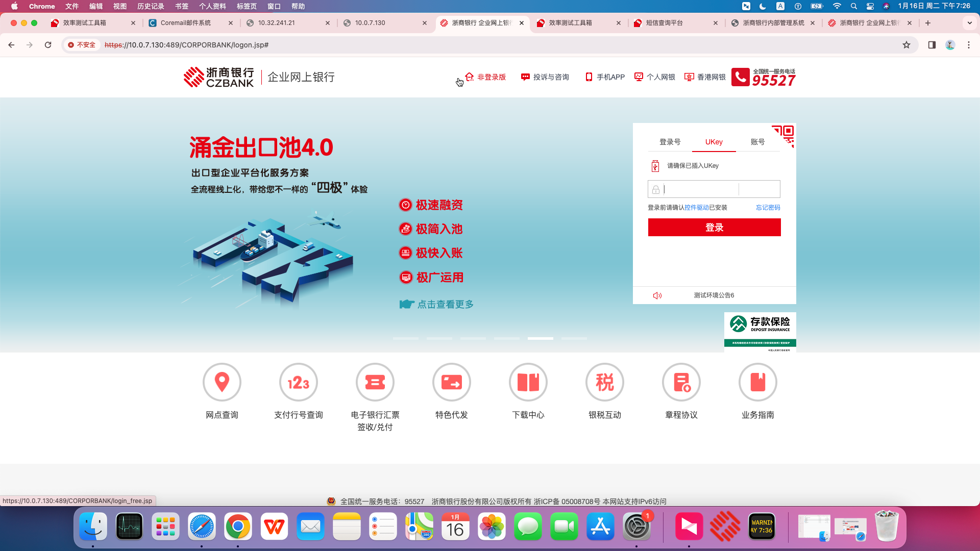The image size is (980, 551).
Task: Launch Safari from the dock
Action: point(202,527)
